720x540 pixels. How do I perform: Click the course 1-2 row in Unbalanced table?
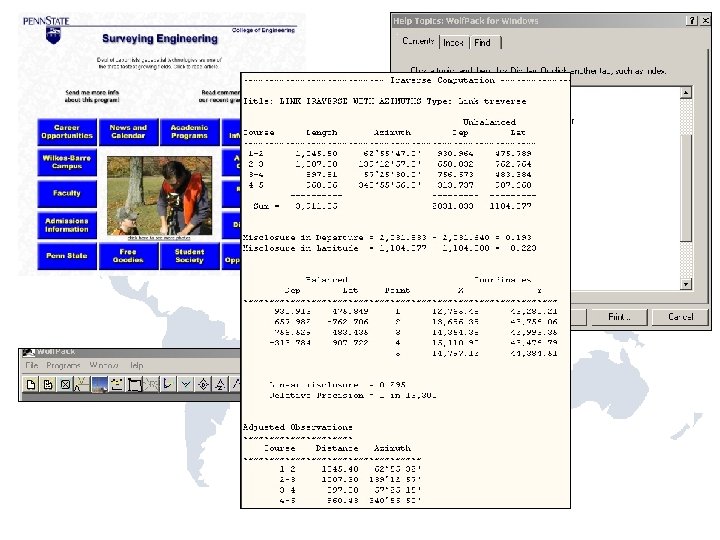click(390, 154)
